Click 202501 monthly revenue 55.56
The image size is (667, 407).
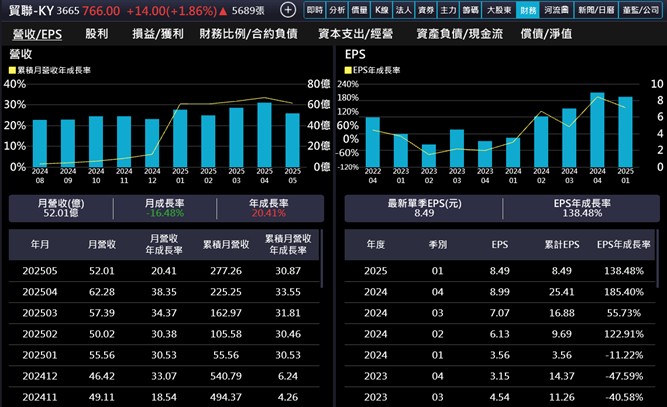click(x=102, y=355)
